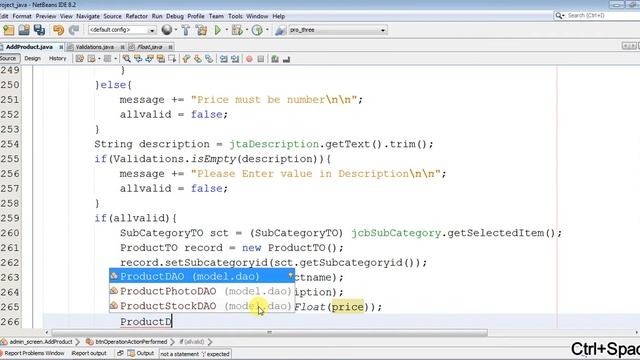The width and height of the screenshot is (640, 360).
Task: Toggle the Source view button
Action: [8, 59]
